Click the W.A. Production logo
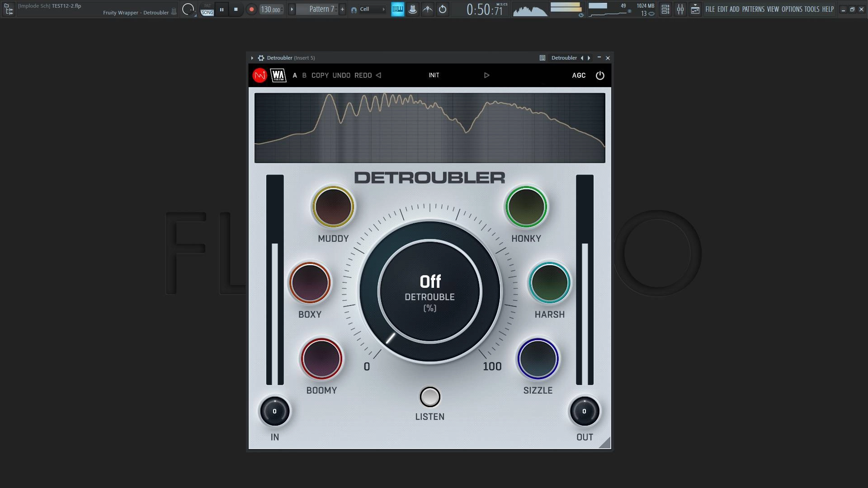 (278, 75)
